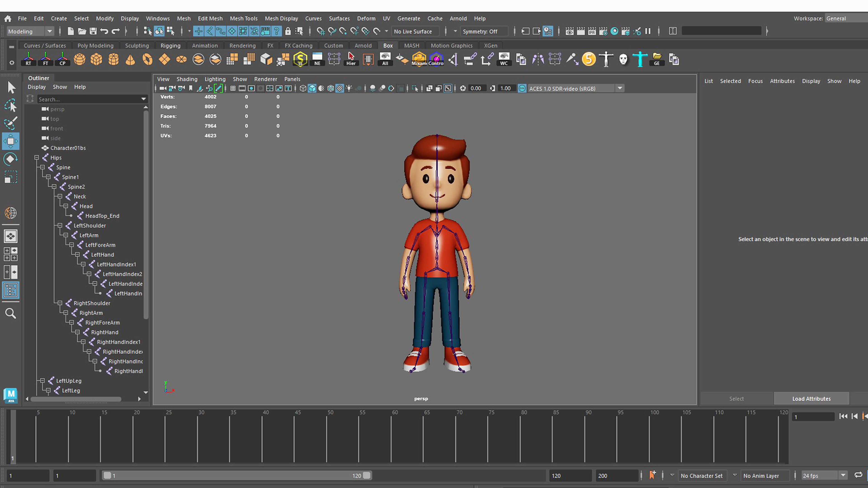
Task: Click the Outliner Display menu
Action: (x=37, y=87)
